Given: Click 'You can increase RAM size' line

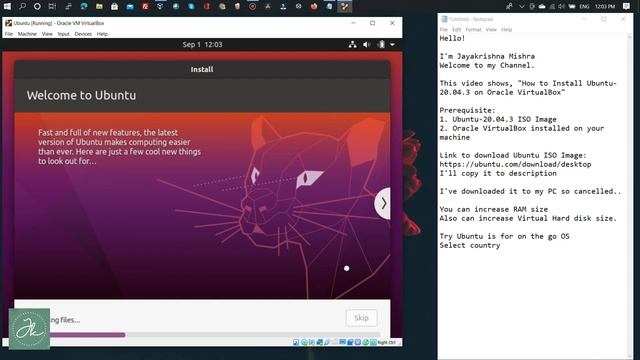Looking at the screenshot, I should click(493, 209).
